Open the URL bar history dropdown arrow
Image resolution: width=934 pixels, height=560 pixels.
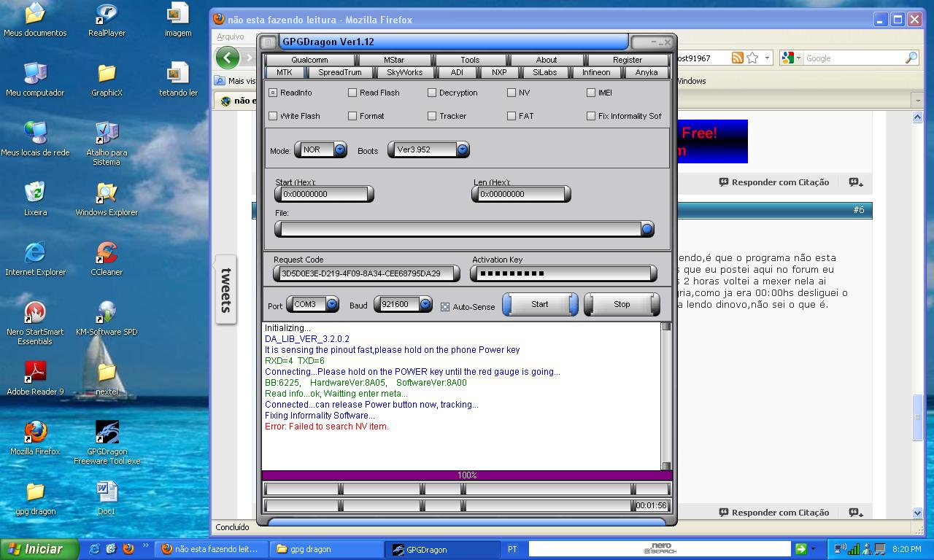coord(767,58)
